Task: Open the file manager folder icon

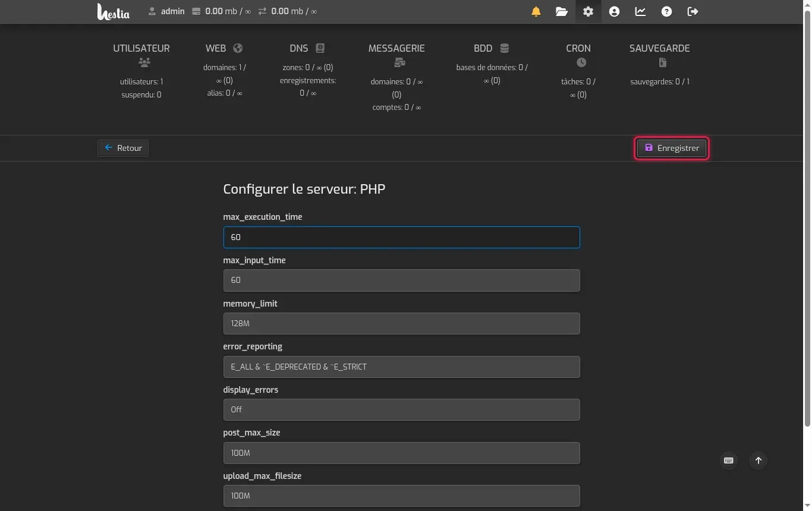Action: coord(562,11)
